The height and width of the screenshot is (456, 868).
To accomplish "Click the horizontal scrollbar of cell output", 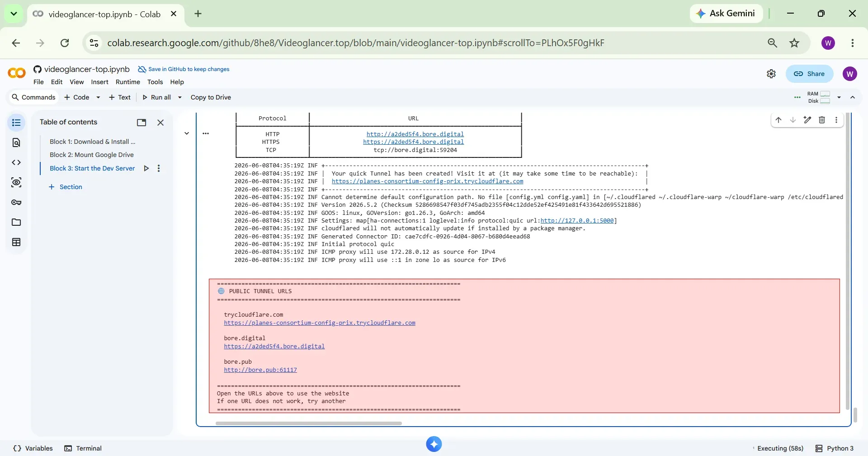I will (x=309, y=423).
